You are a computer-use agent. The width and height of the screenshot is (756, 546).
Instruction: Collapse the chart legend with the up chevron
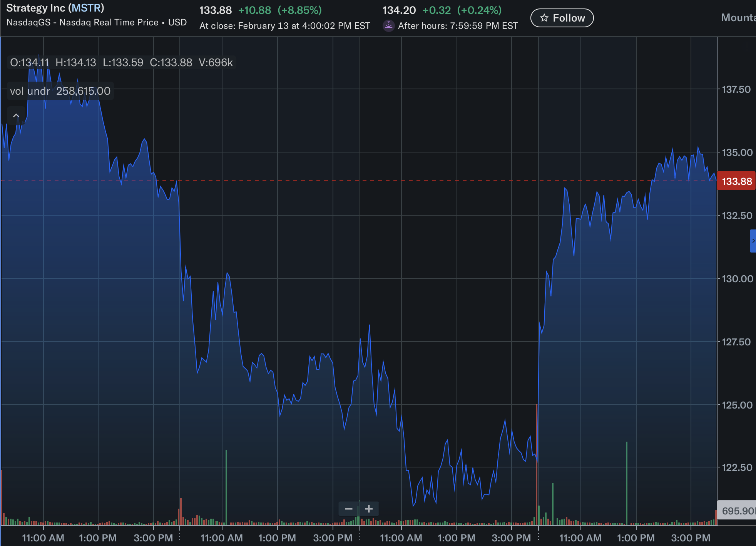click(x=16, y=116)
